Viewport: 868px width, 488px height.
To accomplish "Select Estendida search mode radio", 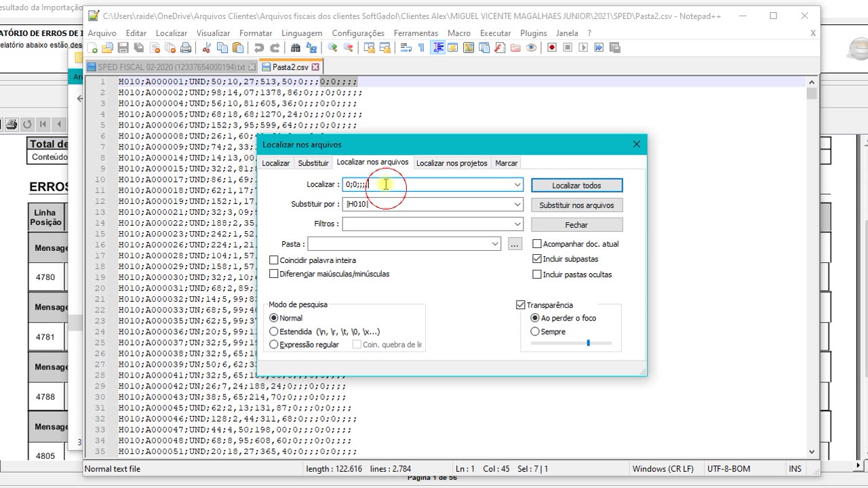I will point(274,331).
